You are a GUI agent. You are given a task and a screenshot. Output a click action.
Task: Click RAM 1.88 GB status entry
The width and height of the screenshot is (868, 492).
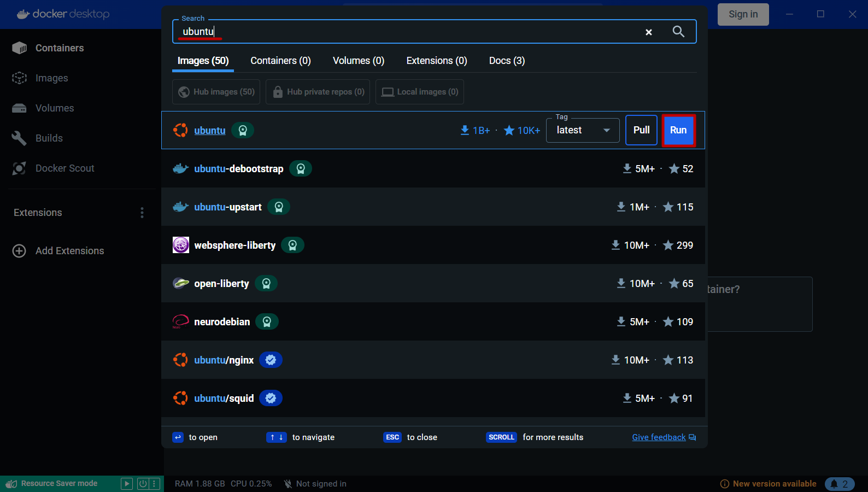[200, 484]
